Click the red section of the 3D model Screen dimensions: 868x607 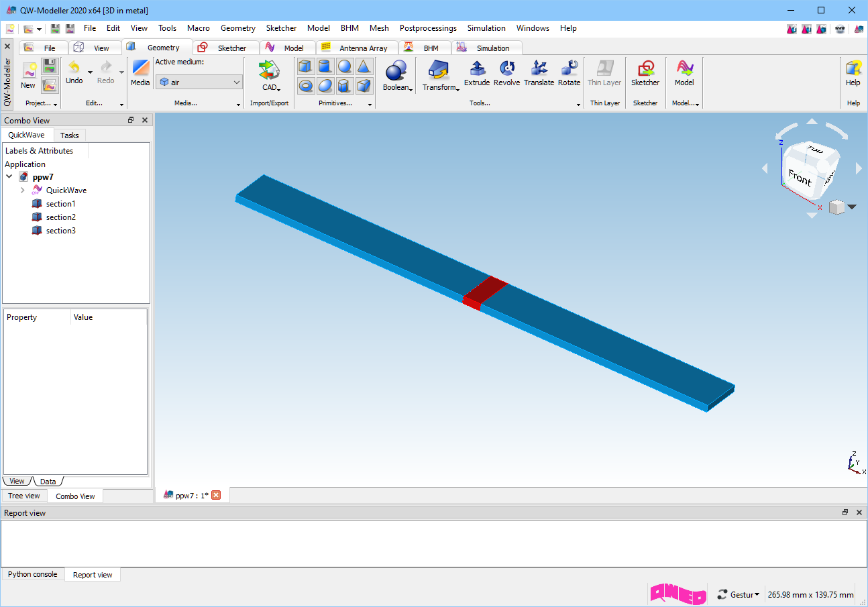click(486, 292)
